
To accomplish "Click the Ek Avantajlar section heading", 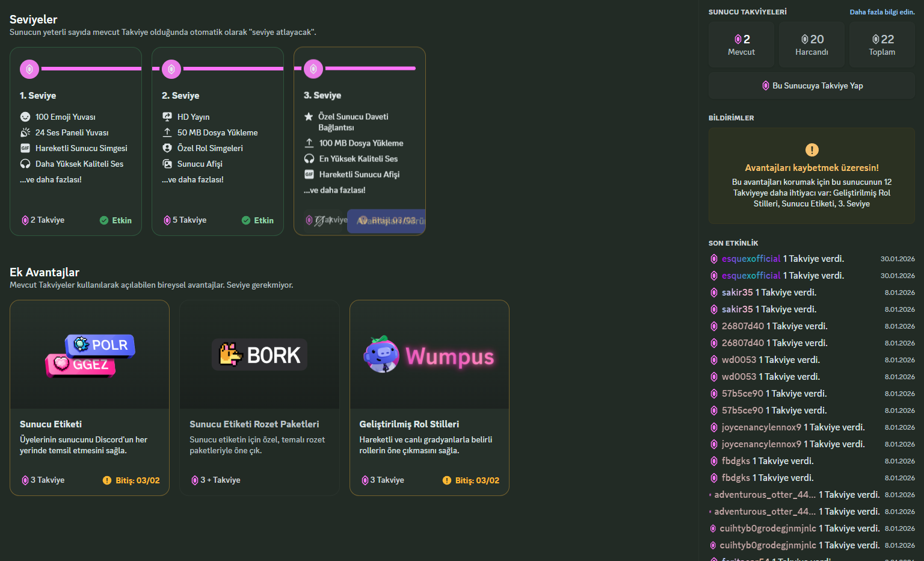I will pyautogui.click(x=45, y=272).
